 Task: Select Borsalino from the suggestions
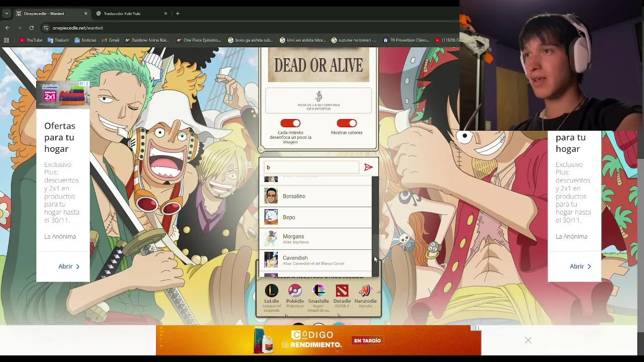315,196
